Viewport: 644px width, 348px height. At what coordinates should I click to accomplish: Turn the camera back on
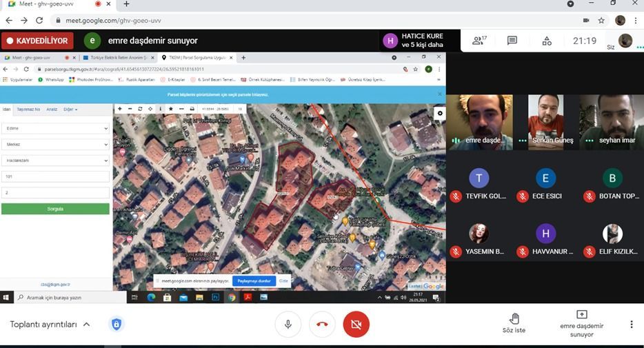pos(356,325)
